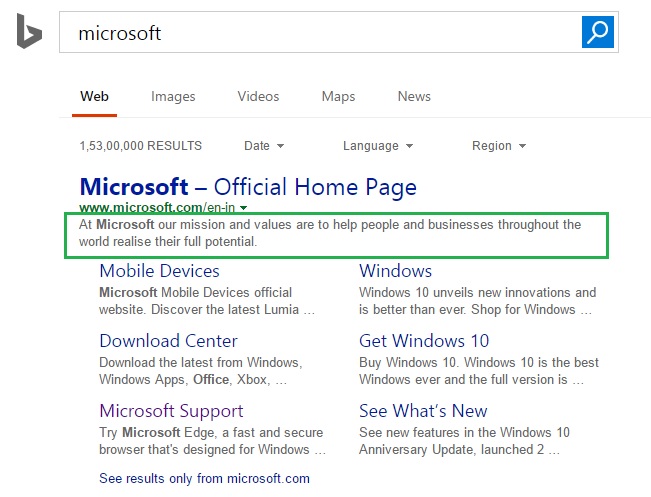Screen dimensions: 651x497
Task: Click the 'Windows 10 unveils new innovations' snippet
Action: 477,301
